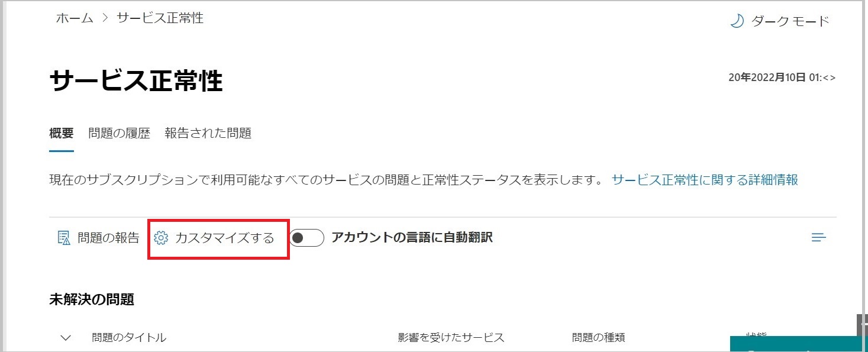Expand the chevron beside 問題のタイトル column

(x=66, y=338)
